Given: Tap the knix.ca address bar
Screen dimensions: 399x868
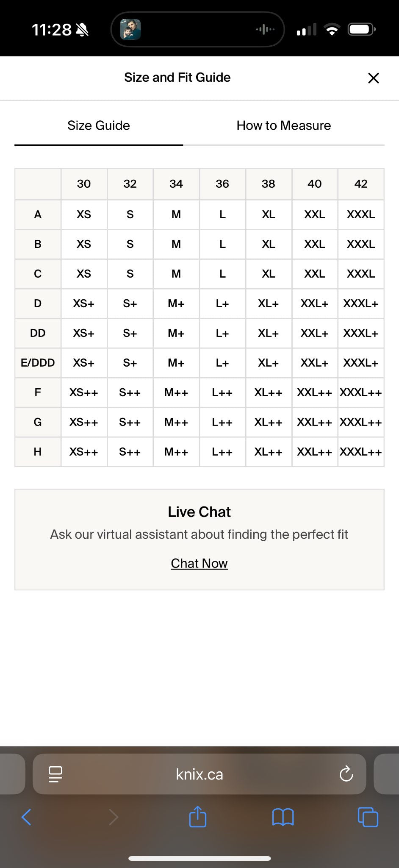Looking at the screenshot, I should point(199,774).
